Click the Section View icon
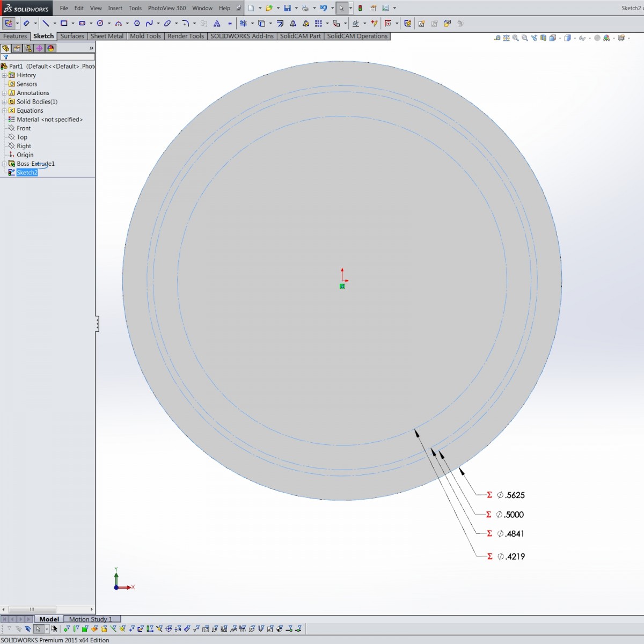Screen dimensions: 644x644 pos(543,39)
